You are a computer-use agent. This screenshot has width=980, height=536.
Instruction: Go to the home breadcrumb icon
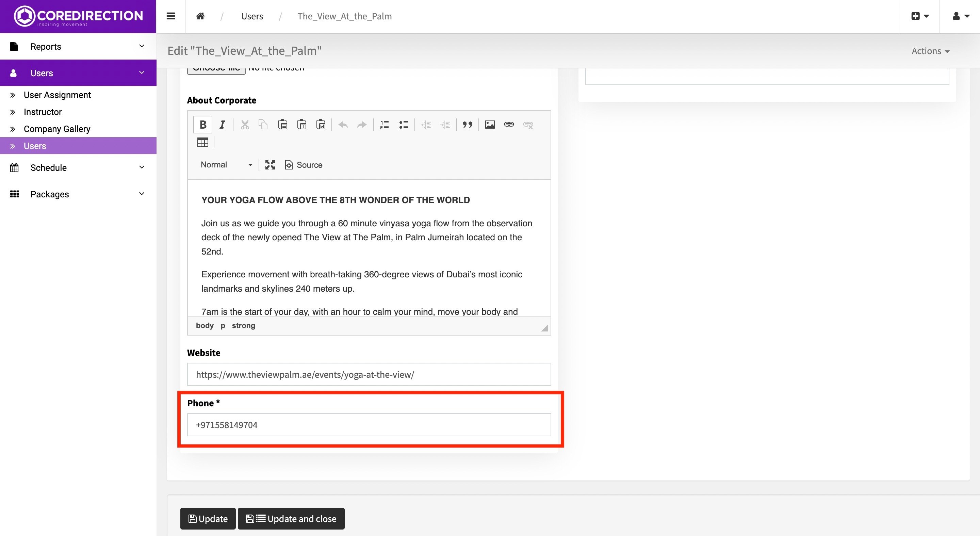coord(200,16)
